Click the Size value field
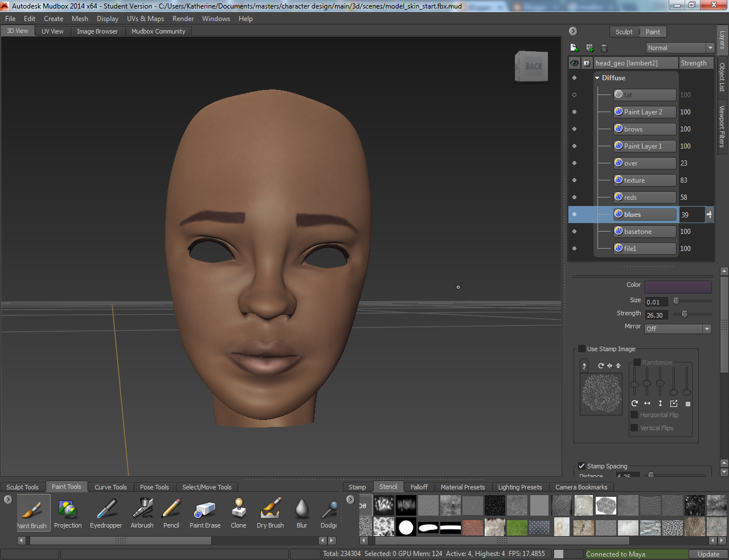 pyautogui.click(x=656, y=302)
